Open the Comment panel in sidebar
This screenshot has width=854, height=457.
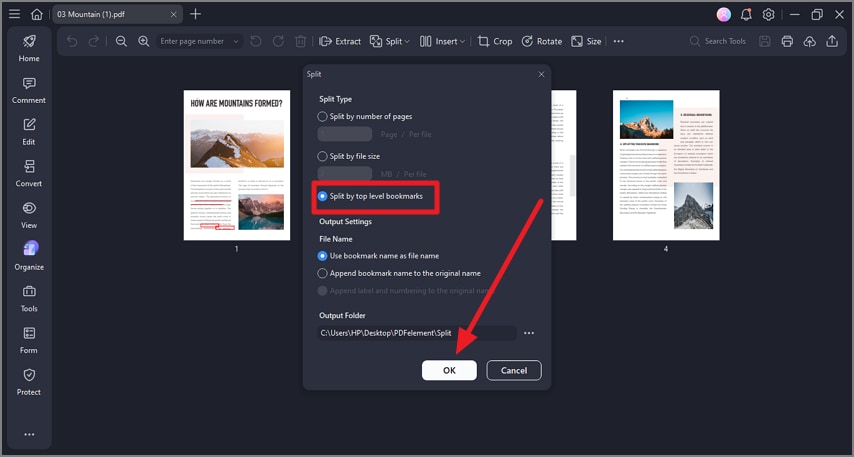pyautogui.click(x=29, y=90)
